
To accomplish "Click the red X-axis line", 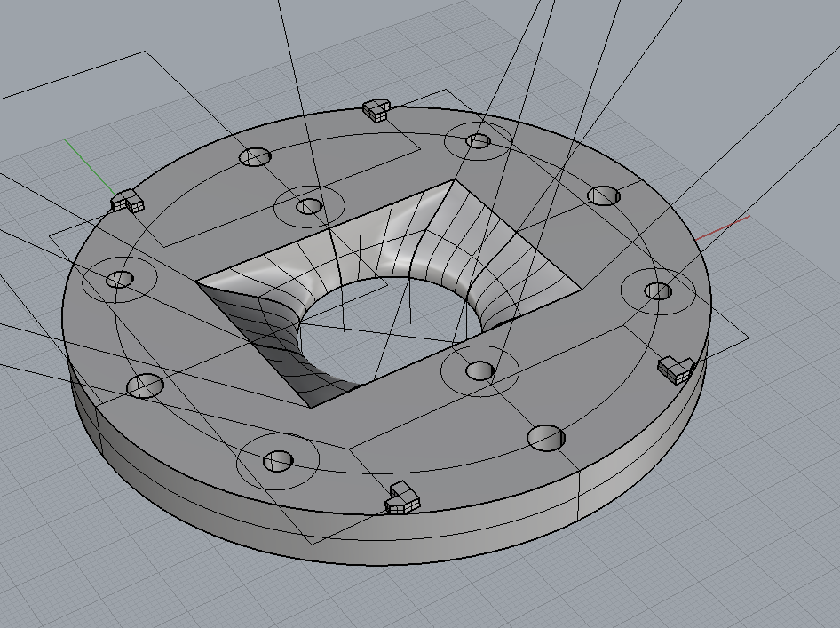I will (x=722, y=227).
